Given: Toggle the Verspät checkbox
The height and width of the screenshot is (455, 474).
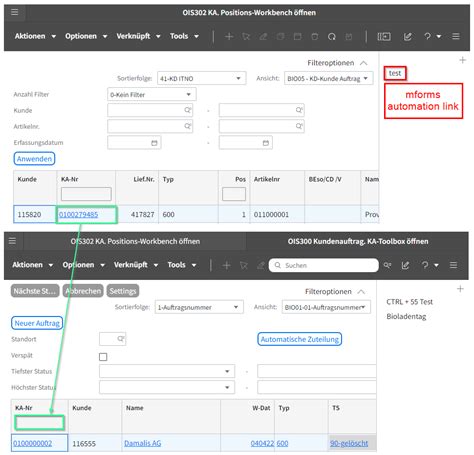Looking at the screenshot, I should 103,357.
